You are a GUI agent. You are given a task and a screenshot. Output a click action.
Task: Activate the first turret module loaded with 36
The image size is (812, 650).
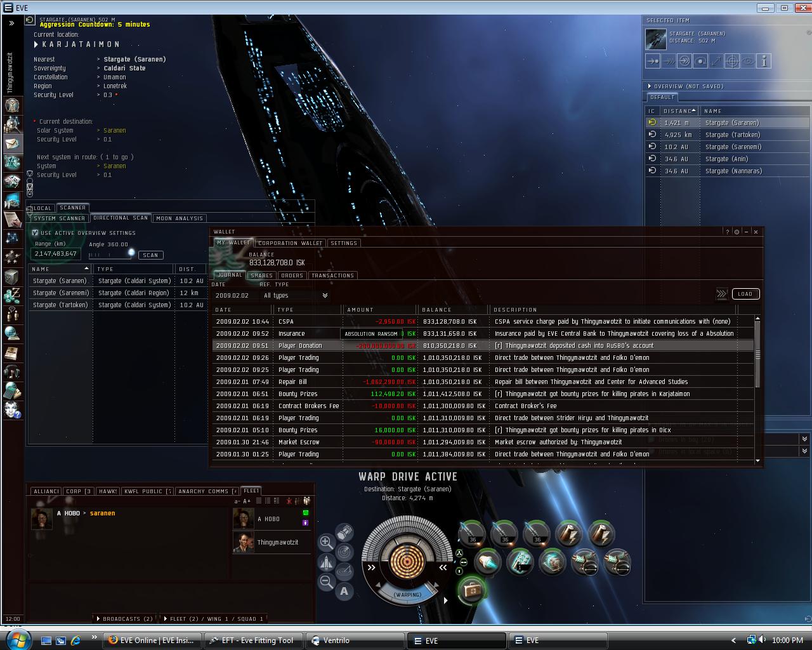[472, 534]
